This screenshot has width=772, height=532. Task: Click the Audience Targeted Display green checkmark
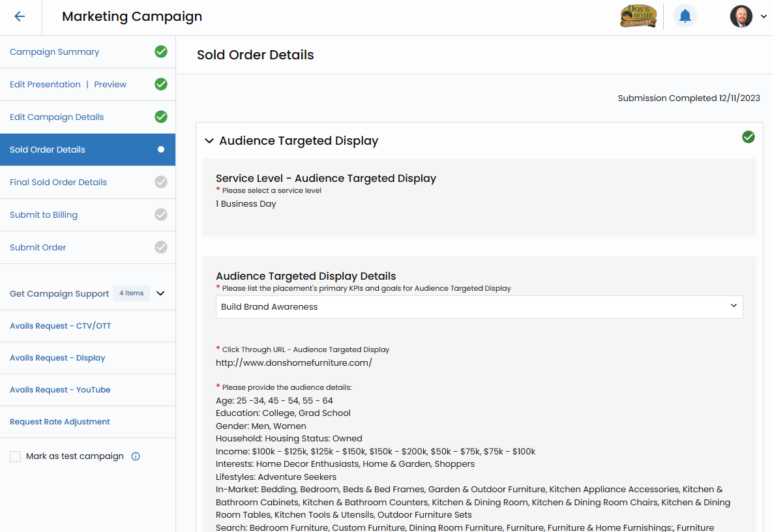749,137
